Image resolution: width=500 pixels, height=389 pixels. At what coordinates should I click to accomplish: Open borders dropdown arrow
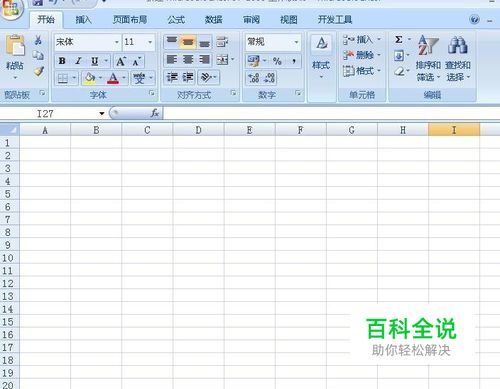pyautogui.click(x=74, y=78)
